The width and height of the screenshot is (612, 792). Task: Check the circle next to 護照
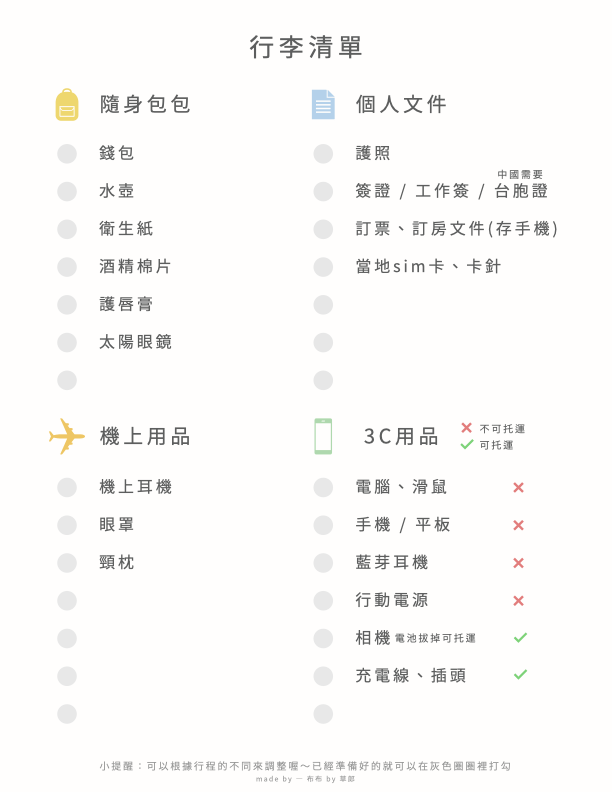tap(323, 153)
